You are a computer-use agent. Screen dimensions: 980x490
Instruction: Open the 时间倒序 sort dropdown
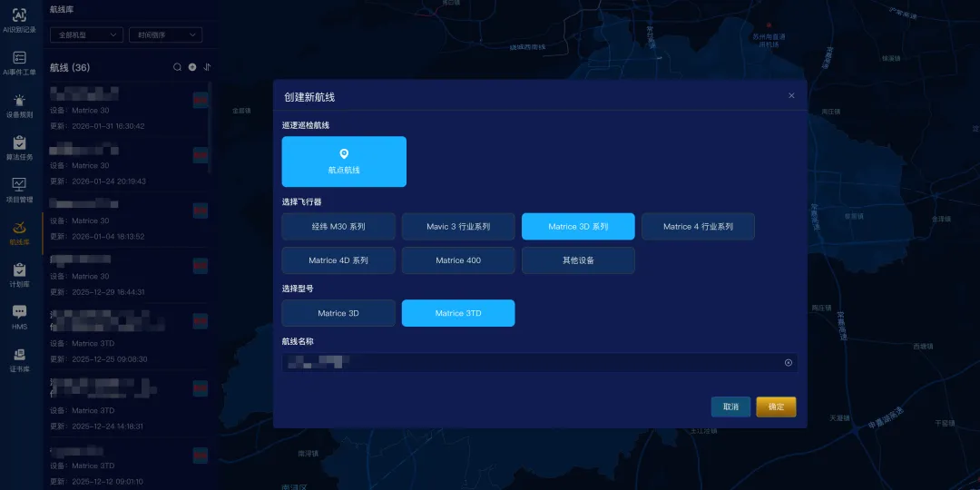pos(166,35)
